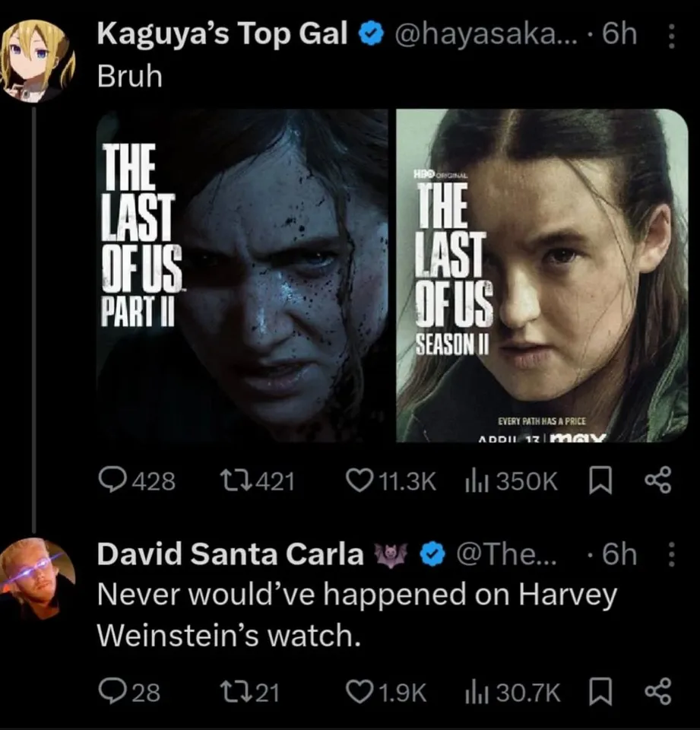Reply to Kaguya's Top Gal tweet

(x=116, y=481)
